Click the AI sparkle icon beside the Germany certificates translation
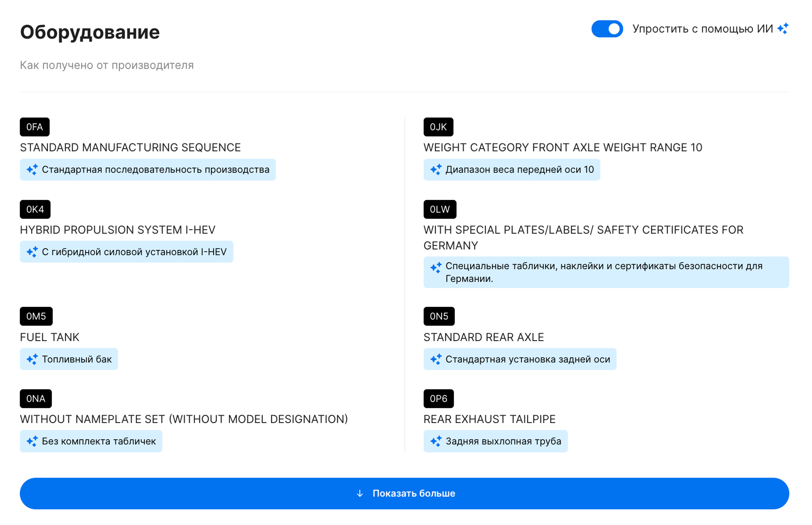The height and width of the screenshot is (525, 812). click(x=436, y=268)
